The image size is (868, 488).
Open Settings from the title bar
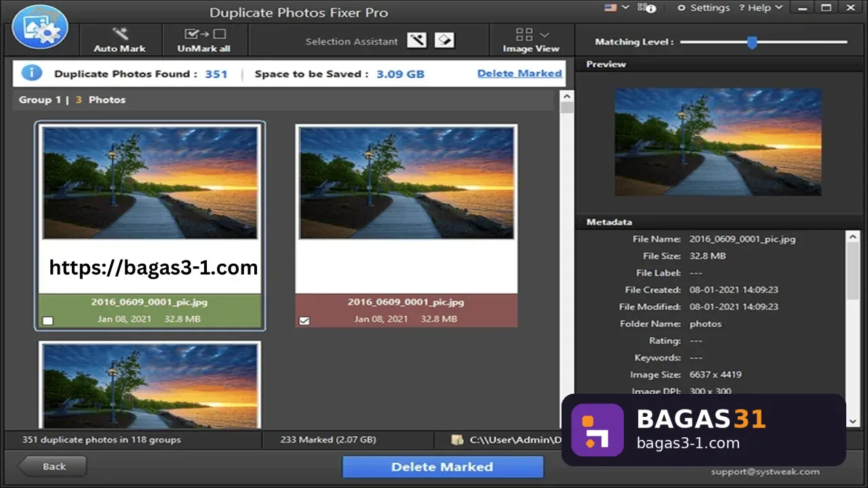pos(704,8)
